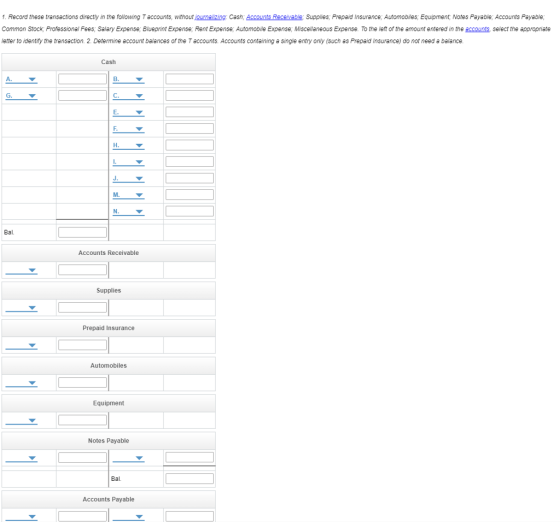Open the B. dropdown in Cash credit side

tap(129, 79)
